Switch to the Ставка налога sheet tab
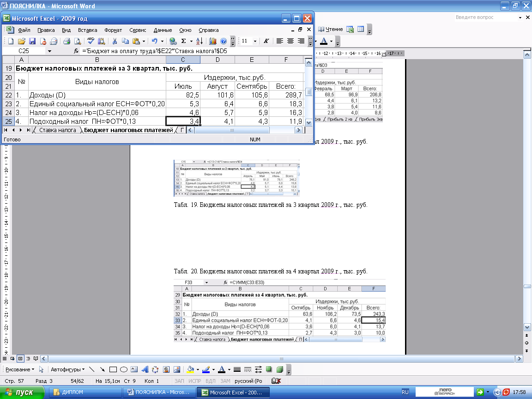This screenshot has height=399, width=532. (57, 130)
